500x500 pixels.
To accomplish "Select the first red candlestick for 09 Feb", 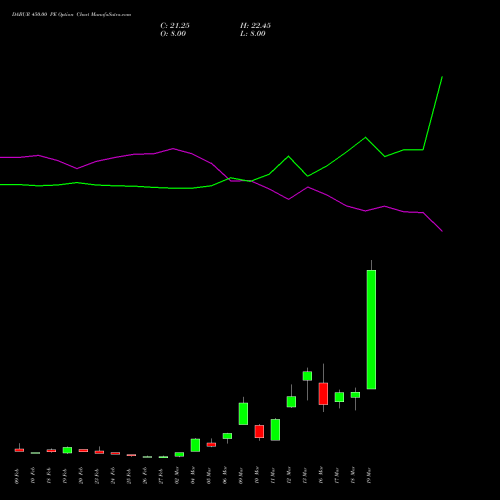I will (x=19, y=450).
